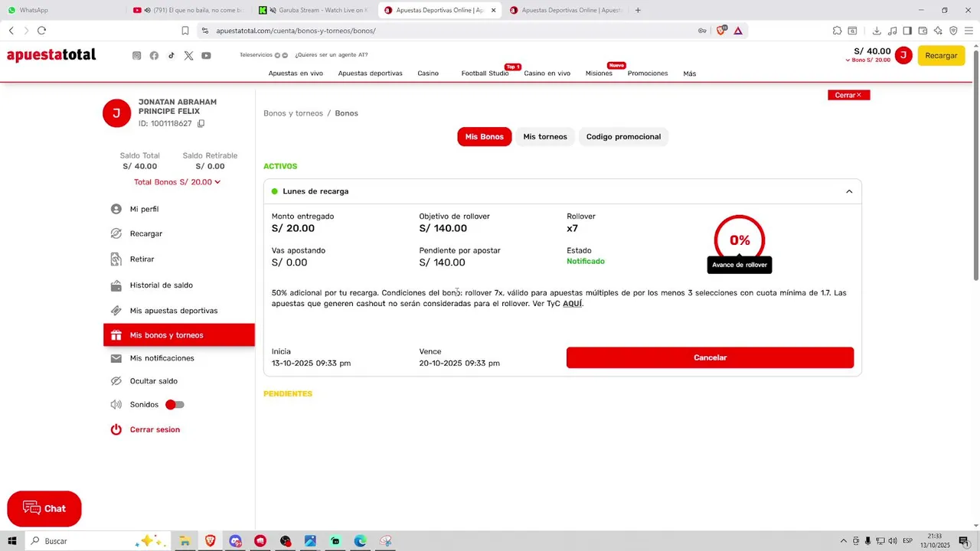980x551 pixels.
Task: Click the yellow Recargar button
Action: click(941, 56)
